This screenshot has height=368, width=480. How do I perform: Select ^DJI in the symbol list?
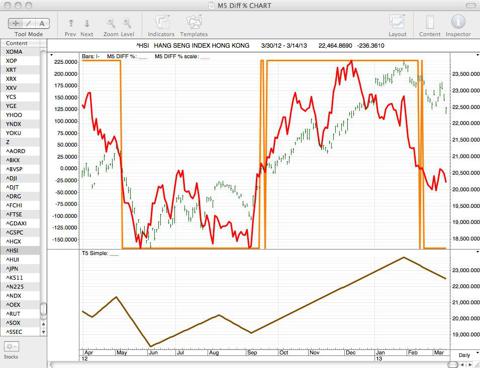click(x=12, y=178)
